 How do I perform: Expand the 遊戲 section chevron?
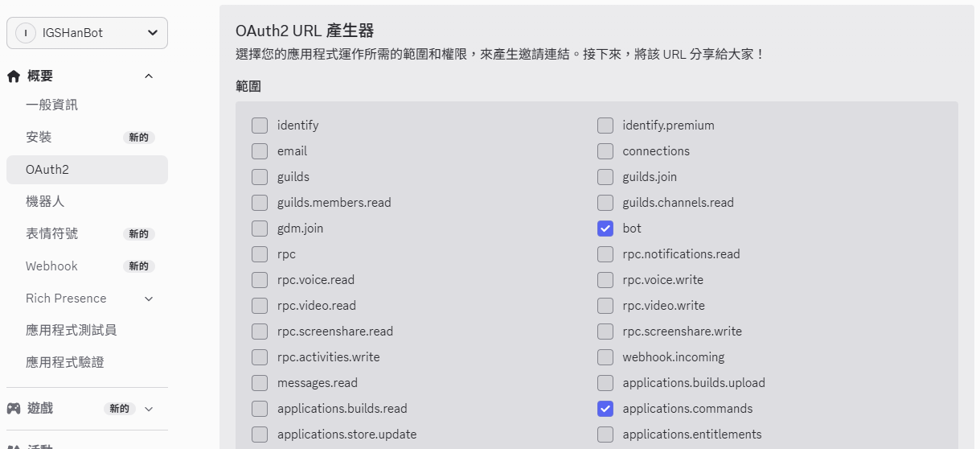(149, 409)
